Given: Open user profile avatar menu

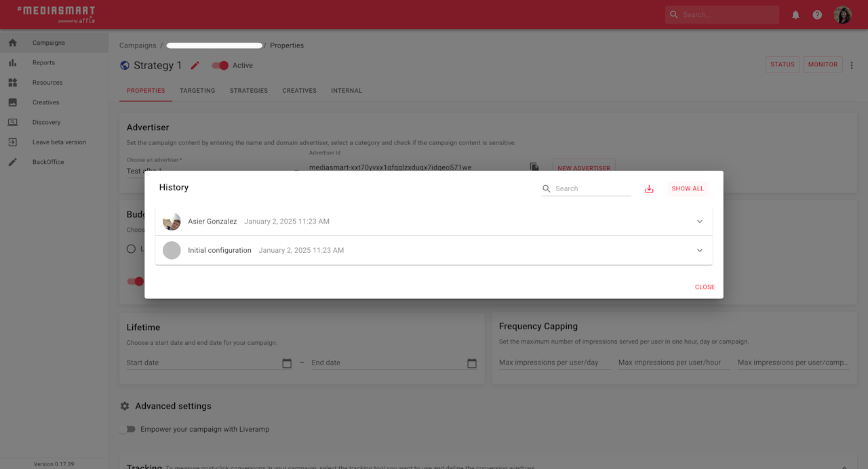Looking at the screenshot, I should coord(843,15).
